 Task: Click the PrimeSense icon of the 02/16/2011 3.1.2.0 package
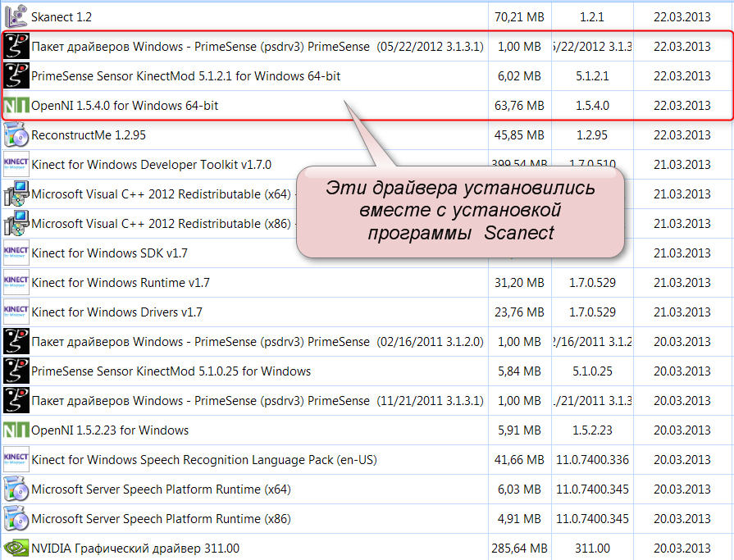click(x=16, y=341)
